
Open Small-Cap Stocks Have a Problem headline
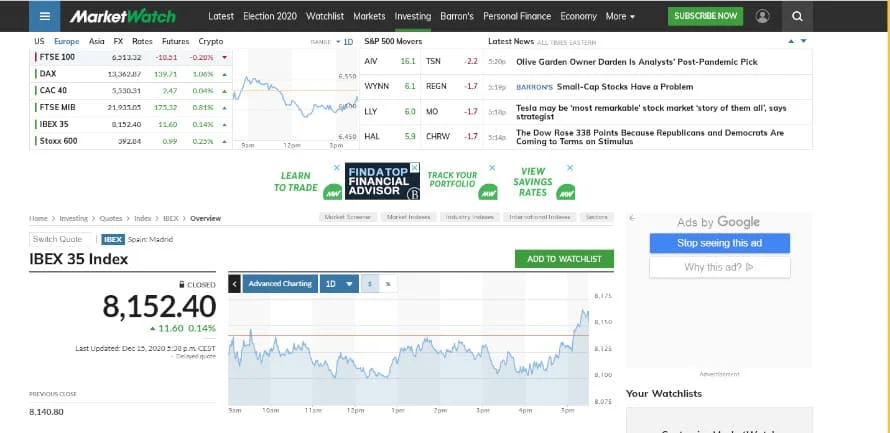click(624, 87)
